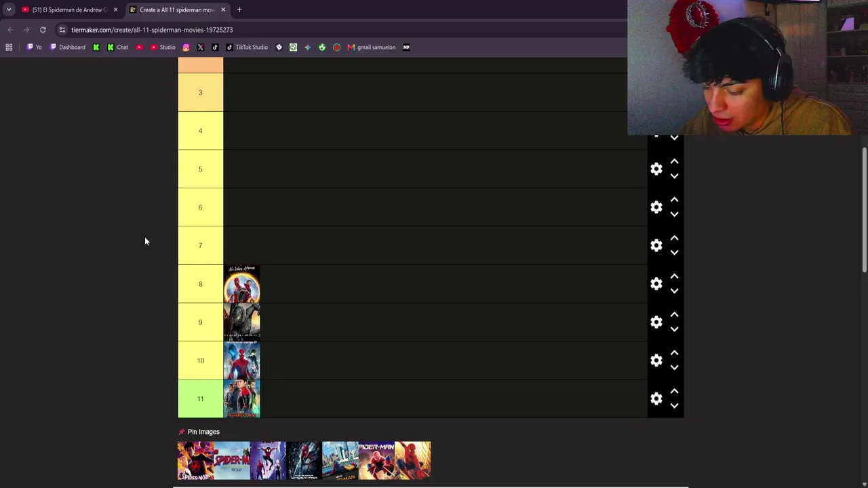
Task: Open the browser apps grid
Action: point(9,47)
